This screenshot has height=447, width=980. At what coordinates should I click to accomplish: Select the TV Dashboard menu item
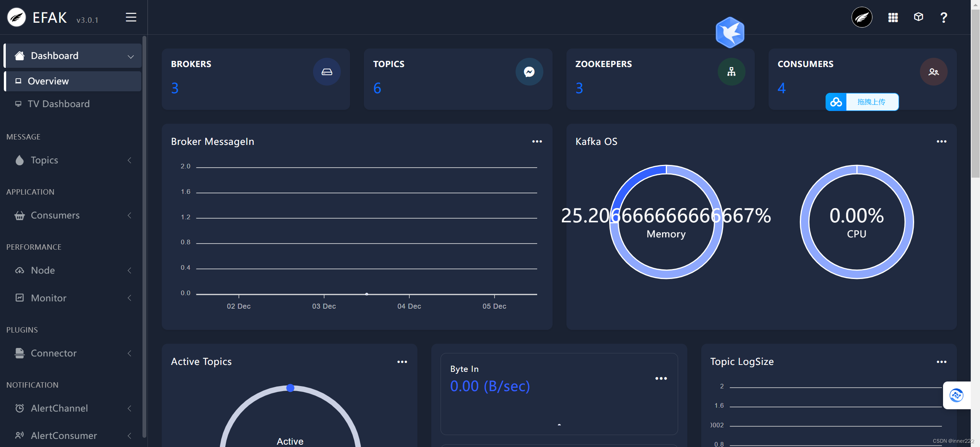pos(59,103)
